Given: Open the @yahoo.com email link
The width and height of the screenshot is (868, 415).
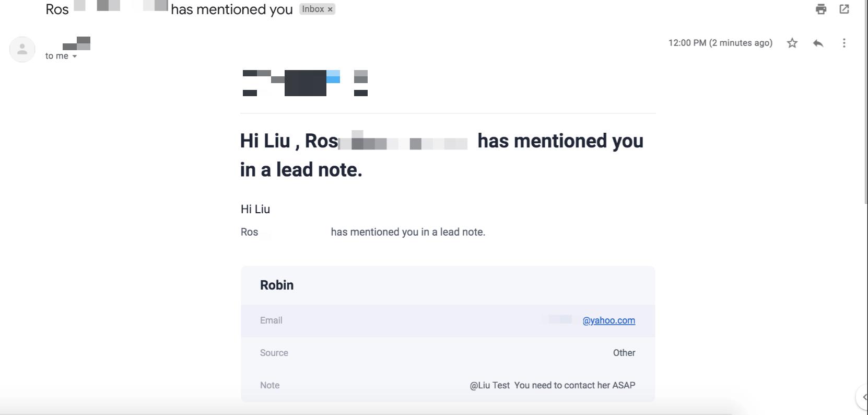Looking at the screenshot, I should 608,320.
